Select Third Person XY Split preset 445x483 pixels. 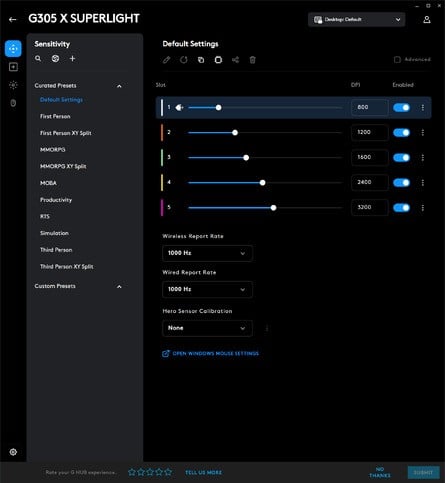67,266
